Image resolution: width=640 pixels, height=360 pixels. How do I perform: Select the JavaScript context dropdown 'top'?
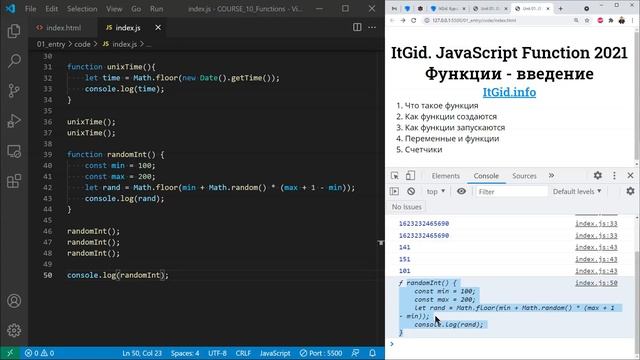point(436,191)
